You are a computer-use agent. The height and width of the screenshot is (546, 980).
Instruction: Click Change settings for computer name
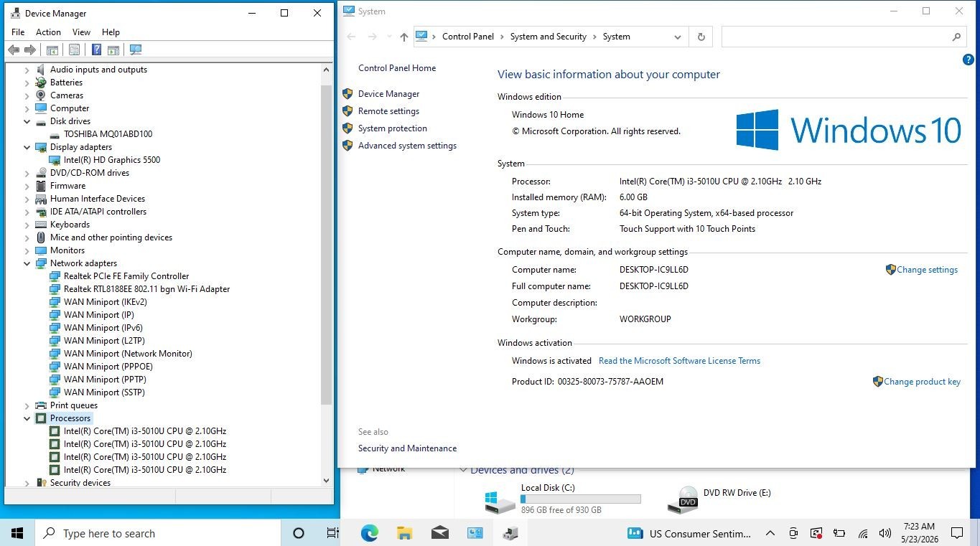point(927,270)
